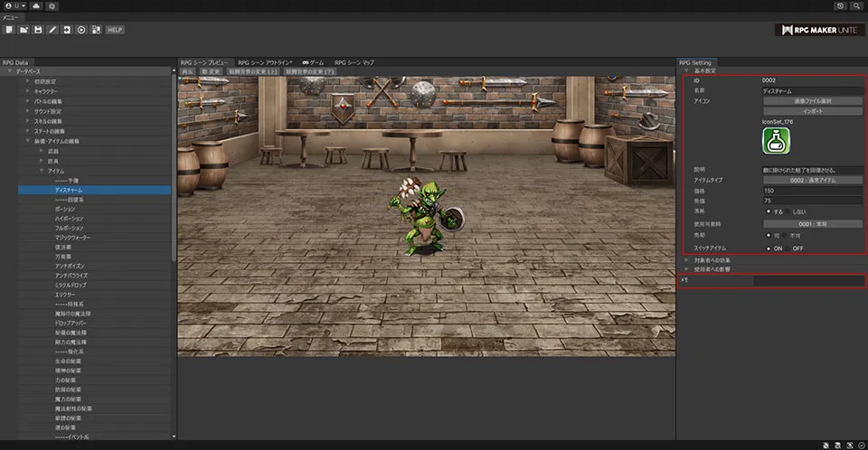Click the open folder toolbar icon
This screenshot has width=868, height=450.
tap(23, 30)
